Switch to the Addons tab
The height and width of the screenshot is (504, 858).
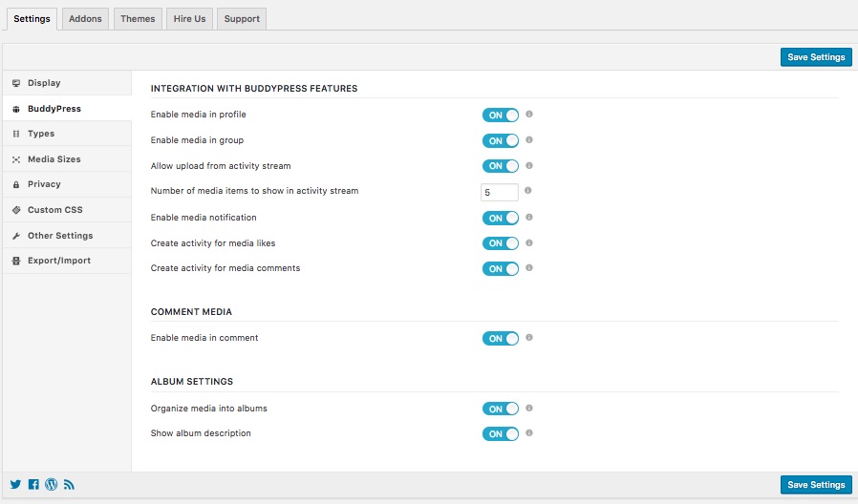tap(85, 18)
